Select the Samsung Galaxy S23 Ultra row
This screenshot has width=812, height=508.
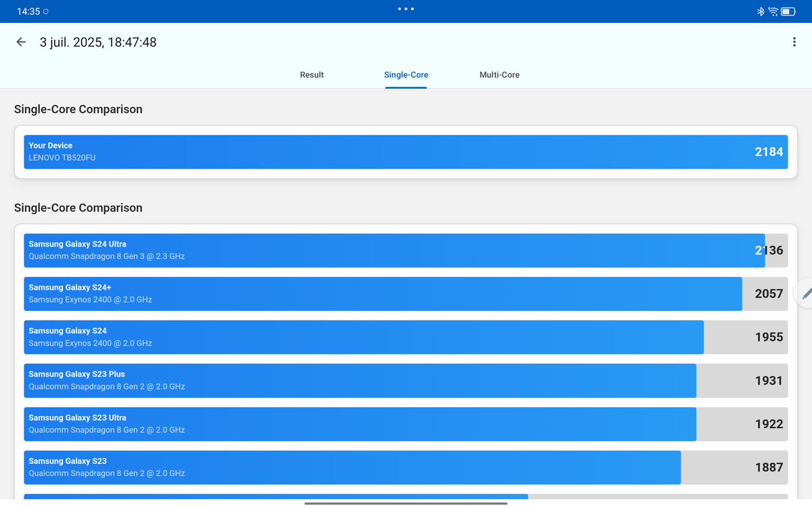406,424
